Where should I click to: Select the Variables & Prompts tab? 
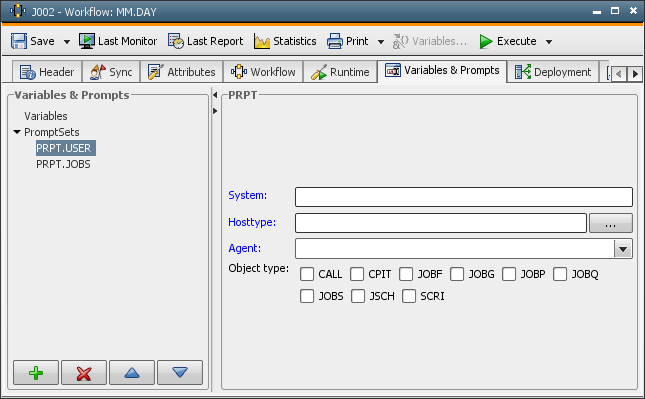(x=442, y=71)
